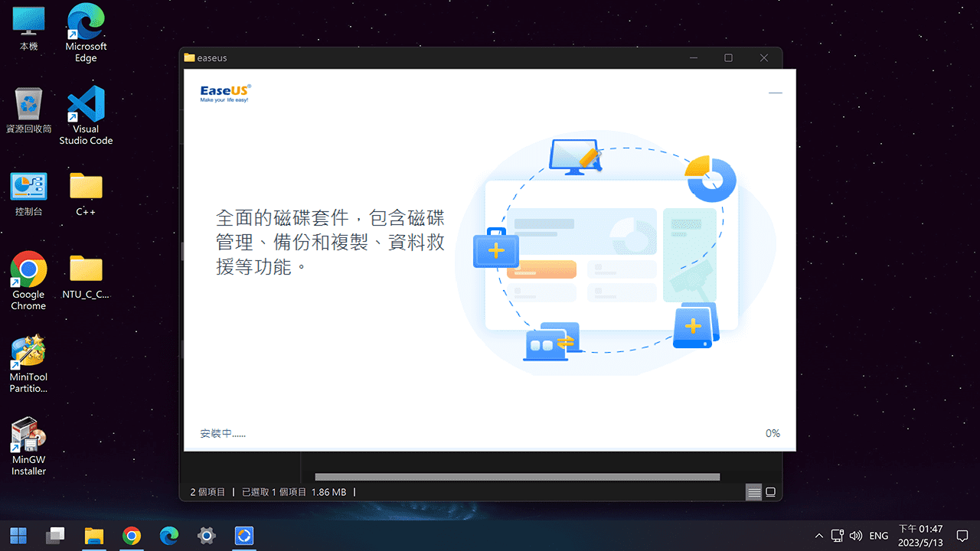The width and height of the screenshot is (980, 551).
Task: Show hidden system tray icons chevron
Action: 819,536
